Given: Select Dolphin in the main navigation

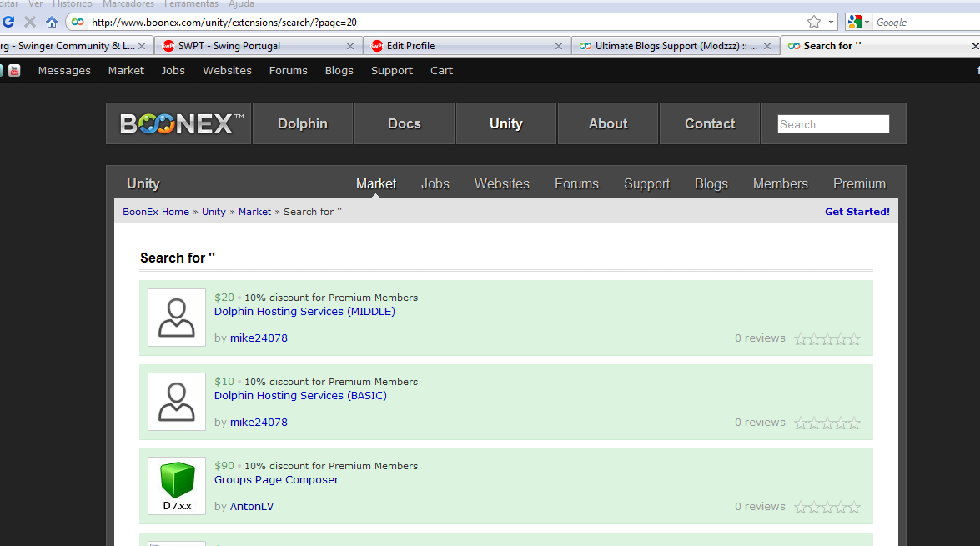Looking at the screenshot, I should coord(303,124).
